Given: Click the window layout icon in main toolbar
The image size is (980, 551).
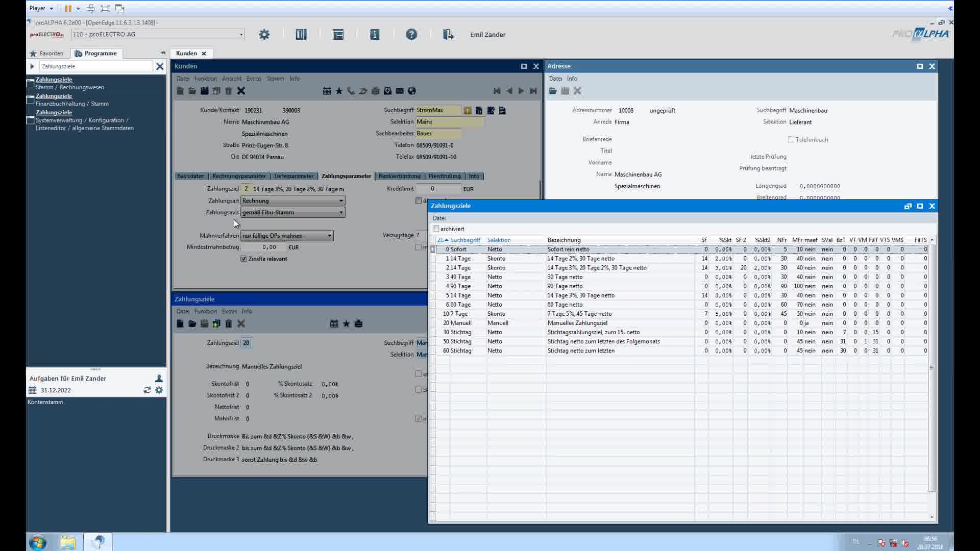Looking at the screenshot, I should tap(338, 34).
